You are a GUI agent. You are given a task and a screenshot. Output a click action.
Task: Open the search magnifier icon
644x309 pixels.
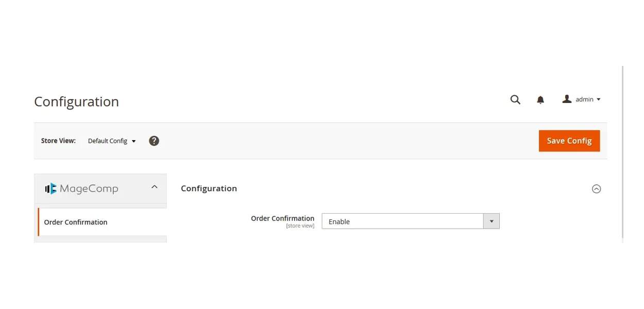[515, 99]
